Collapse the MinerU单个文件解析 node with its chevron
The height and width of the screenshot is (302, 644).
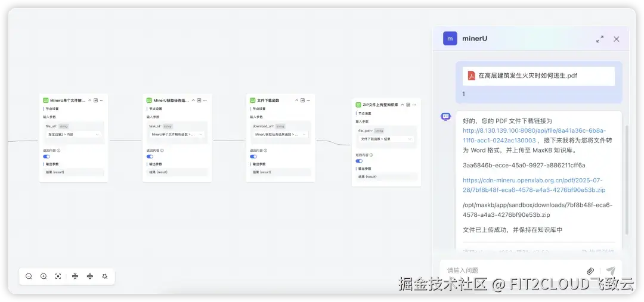90,100
